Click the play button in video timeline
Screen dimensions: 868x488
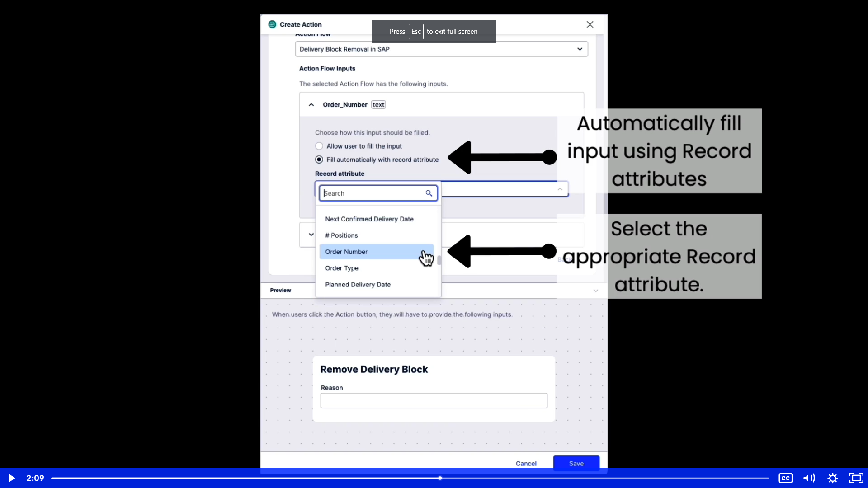[11, 477]
